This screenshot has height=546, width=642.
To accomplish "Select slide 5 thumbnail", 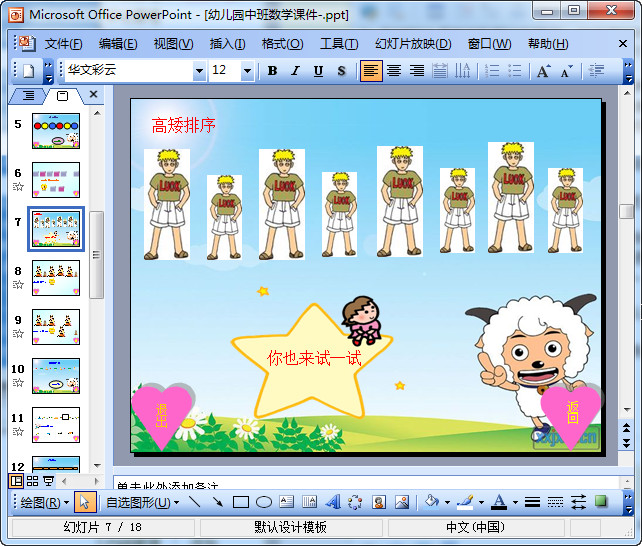I will [56, 131].
